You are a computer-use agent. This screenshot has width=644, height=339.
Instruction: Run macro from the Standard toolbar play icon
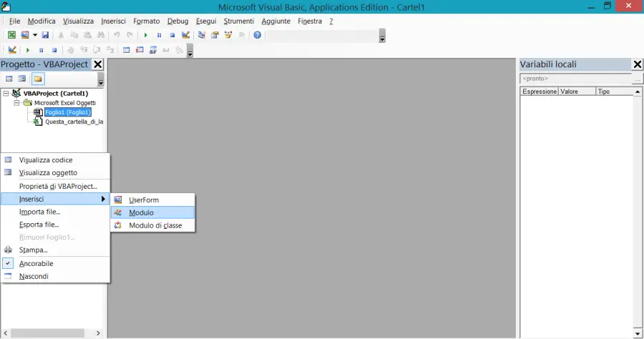click(x=145, y=35)
